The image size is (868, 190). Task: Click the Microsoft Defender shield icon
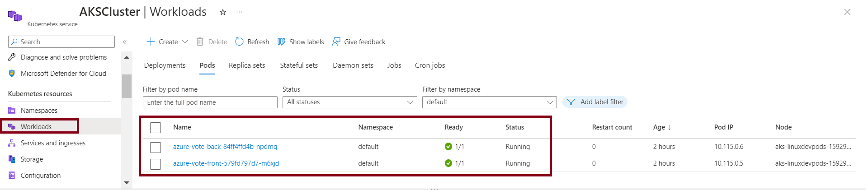[12, 73]
